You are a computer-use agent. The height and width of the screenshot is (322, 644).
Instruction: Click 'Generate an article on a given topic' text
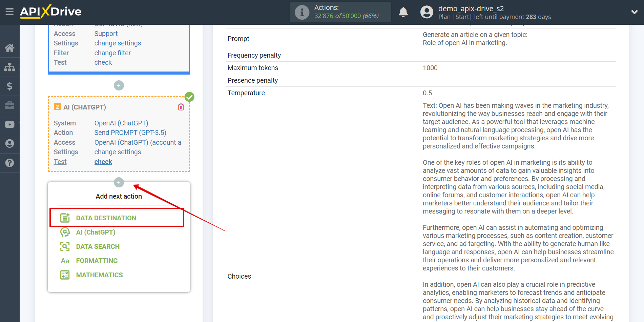[x=475, y=35]
